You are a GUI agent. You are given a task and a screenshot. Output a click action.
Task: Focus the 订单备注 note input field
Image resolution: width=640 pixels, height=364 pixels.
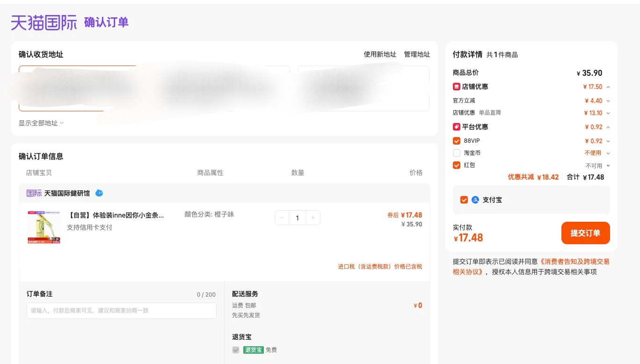[x=122, y=311]
